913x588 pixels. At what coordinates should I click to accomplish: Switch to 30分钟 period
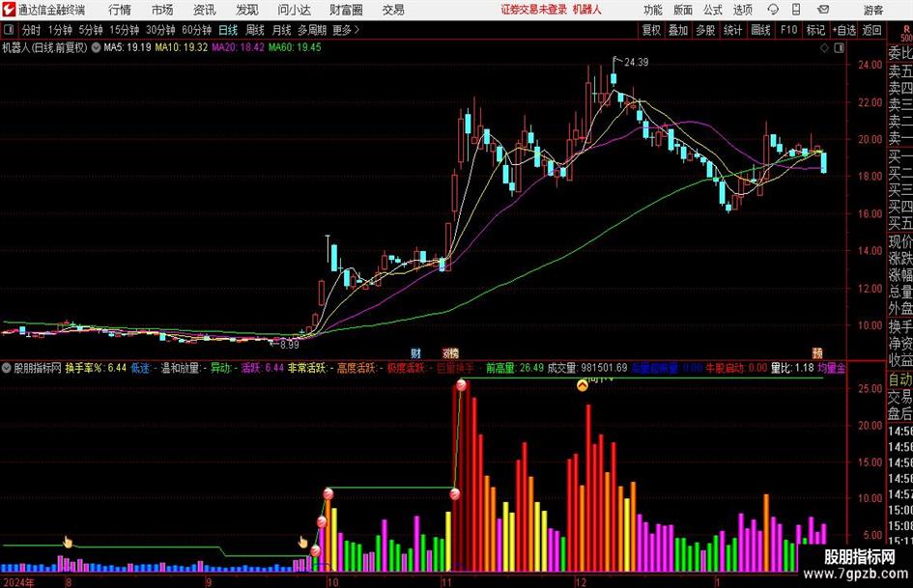160,30
